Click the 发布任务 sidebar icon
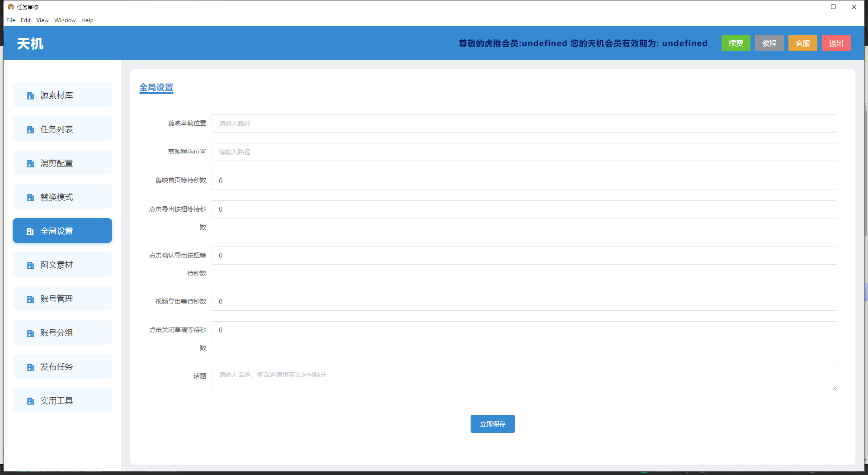Viewport: 868px width, 475px height. [x=30, y=367]
